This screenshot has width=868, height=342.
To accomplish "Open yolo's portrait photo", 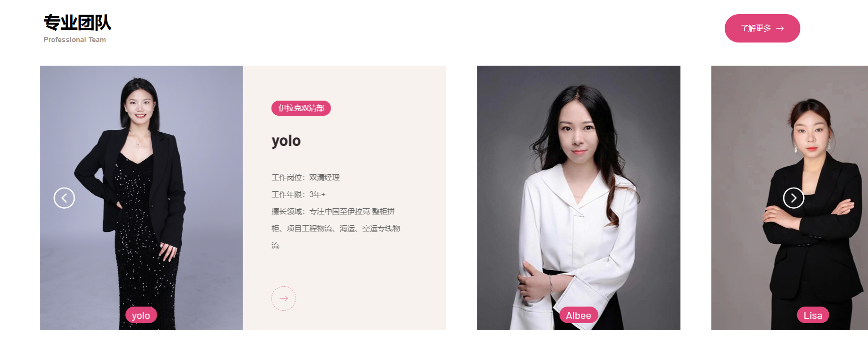I will click(141, 198).
